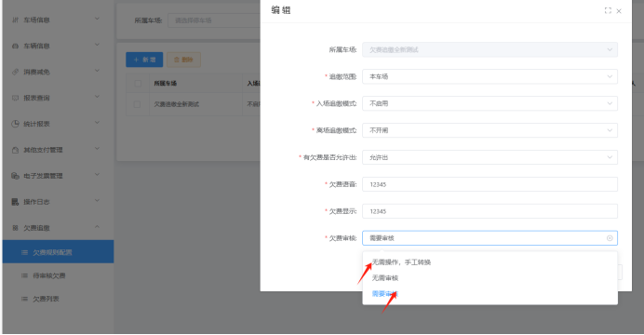644x335 pixels.
Task: Open the 入场追缴模式 dropdown
Action: click(x=490, y=103)
